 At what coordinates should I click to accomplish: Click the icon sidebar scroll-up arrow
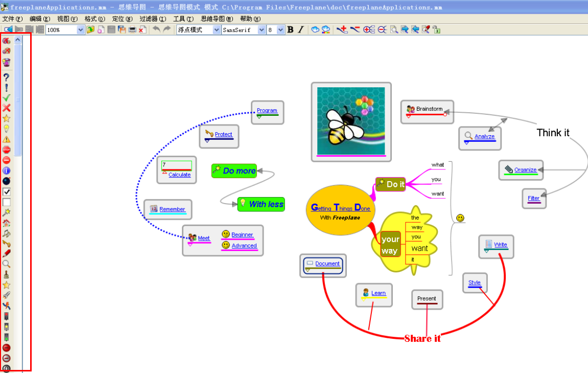coord(18,39)
